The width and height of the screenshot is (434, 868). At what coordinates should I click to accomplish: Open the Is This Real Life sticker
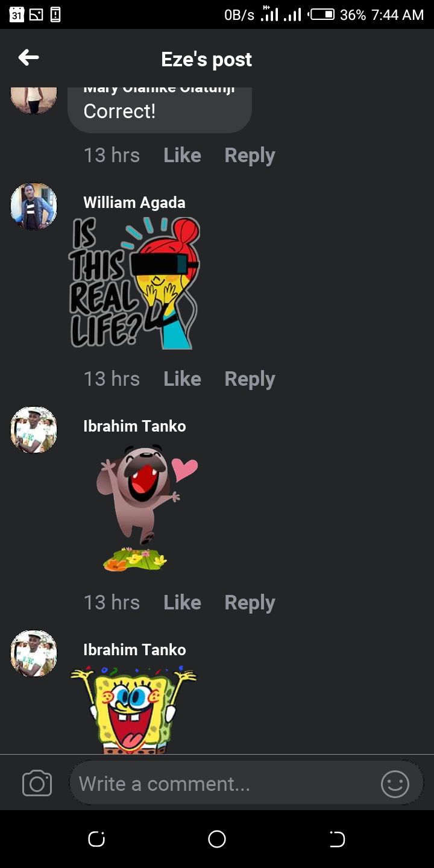[x=134, y=283]
